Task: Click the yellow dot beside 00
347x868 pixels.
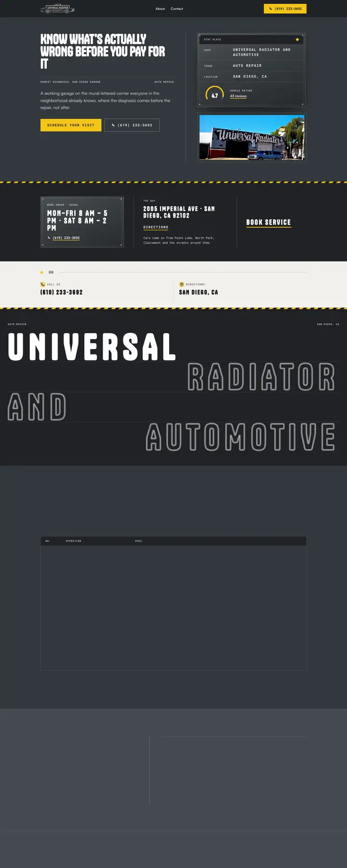Action: [42, 272]
